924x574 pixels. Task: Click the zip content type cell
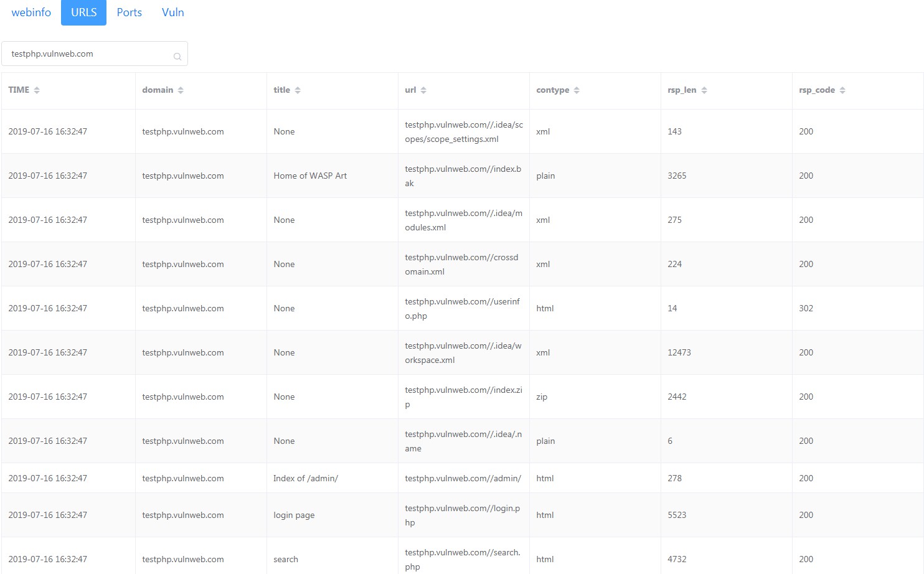pos(595,397)
